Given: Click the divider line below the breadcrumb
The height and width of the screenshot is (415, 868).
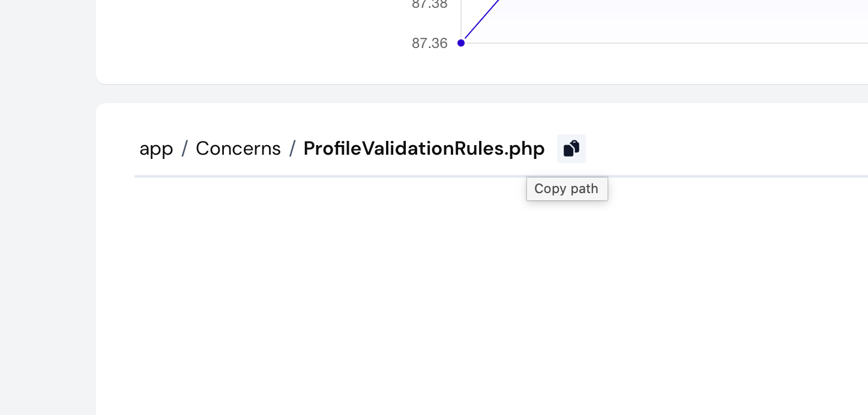Looking at the screenshot, I should point(501,176).
